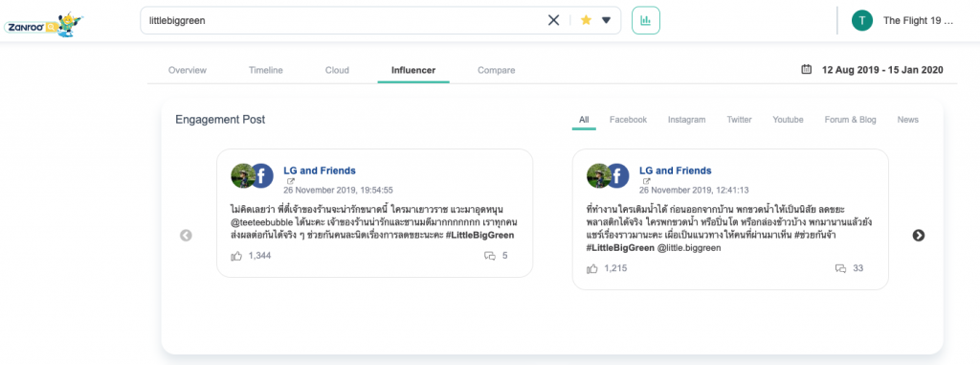
Task: Switch to the Overview tab
Action: point(188,70)
